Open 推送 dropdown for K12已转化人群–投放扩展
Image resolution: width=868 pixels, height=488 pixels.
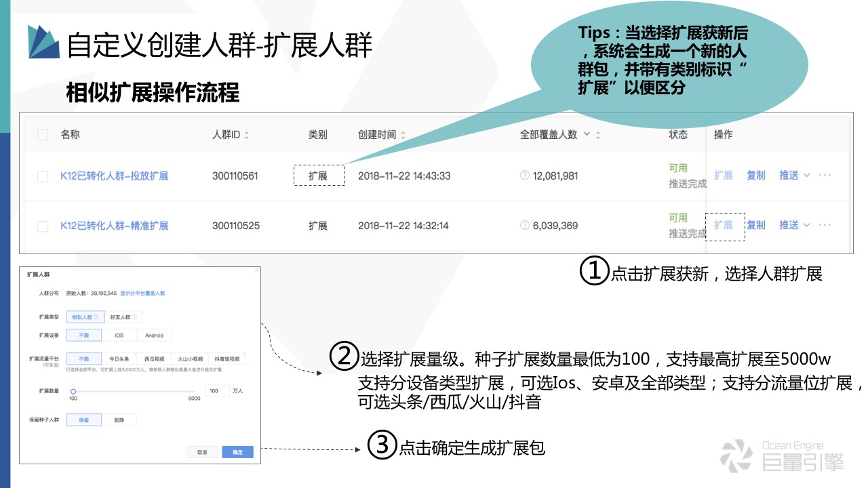[794, 175]
